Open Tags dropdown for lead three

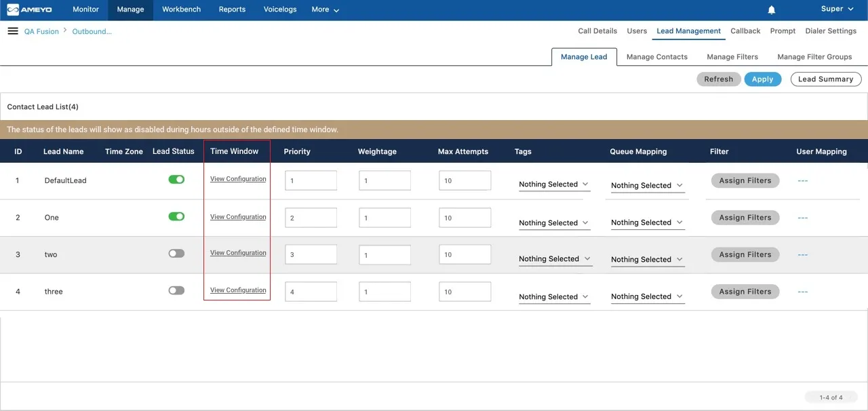[x=555, y=297]
